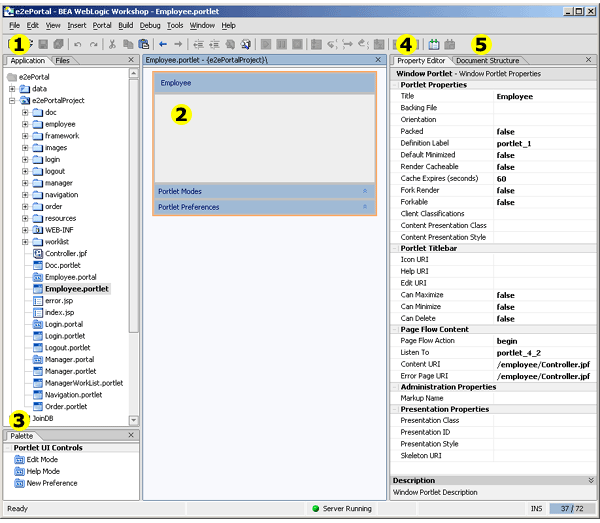Click the Toggle Breakpoint toolbar icon
The width and height of the screenshot is (600, 523).
(316, 44)
